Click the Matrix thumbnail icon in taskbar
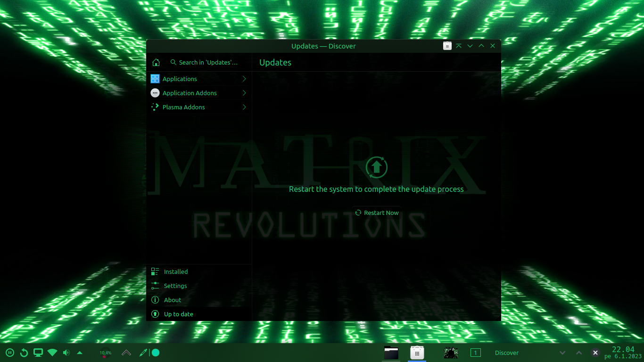644x362 pixels. pos(451,353)
